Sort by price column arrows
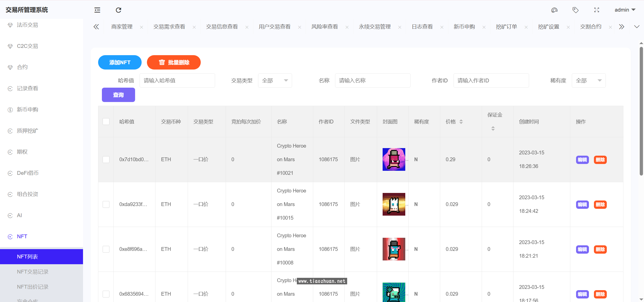 461,122
